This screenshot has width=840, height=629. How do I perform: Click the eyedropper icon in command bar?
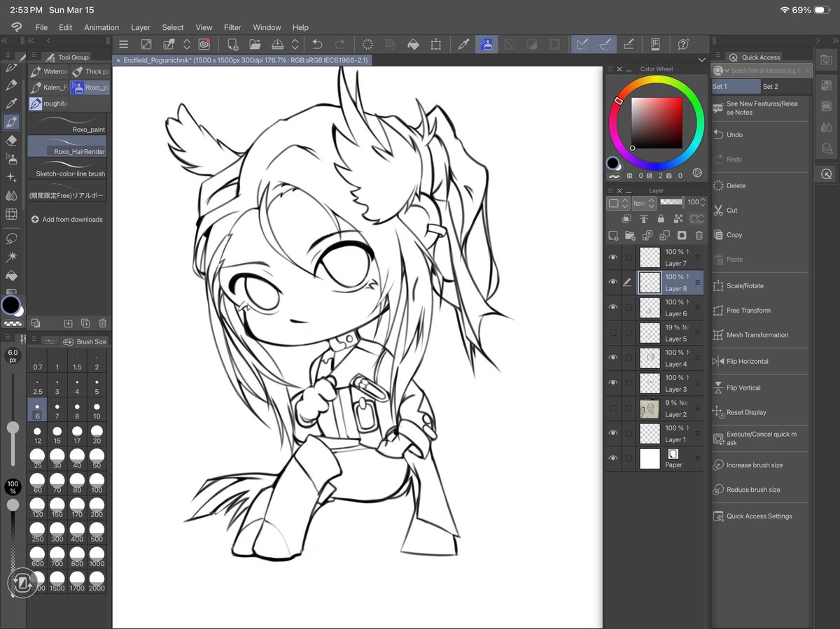pos(463,44)
